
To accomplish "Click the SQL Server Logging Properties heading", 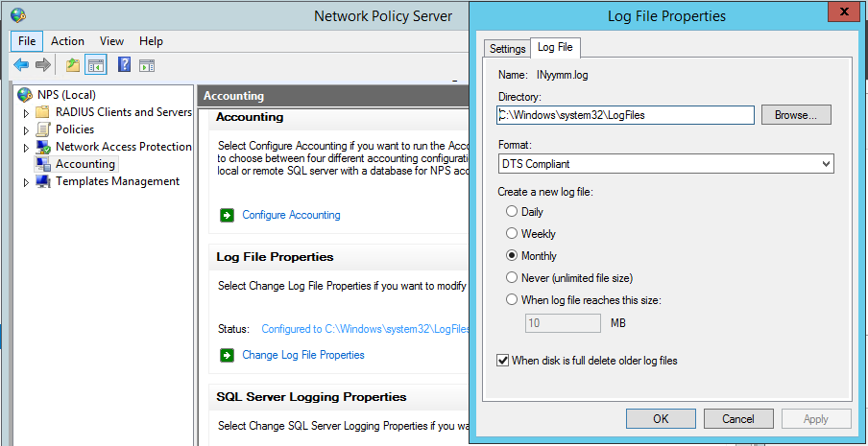I will point(312,397).
